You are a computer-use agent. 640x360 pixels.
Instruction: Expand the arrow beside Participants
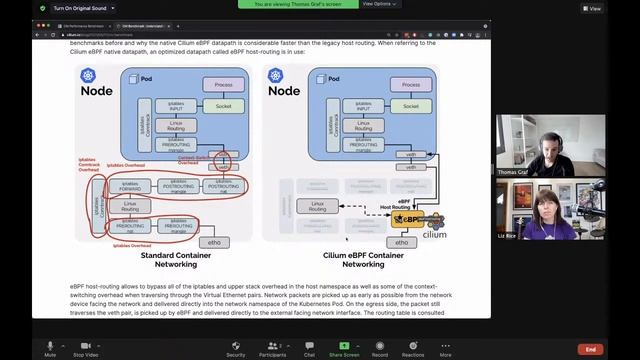289,346
